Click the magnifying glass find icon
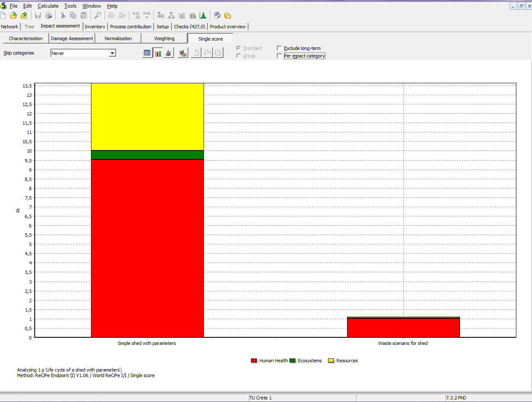 pyautogui.click(x=97, y=16)
